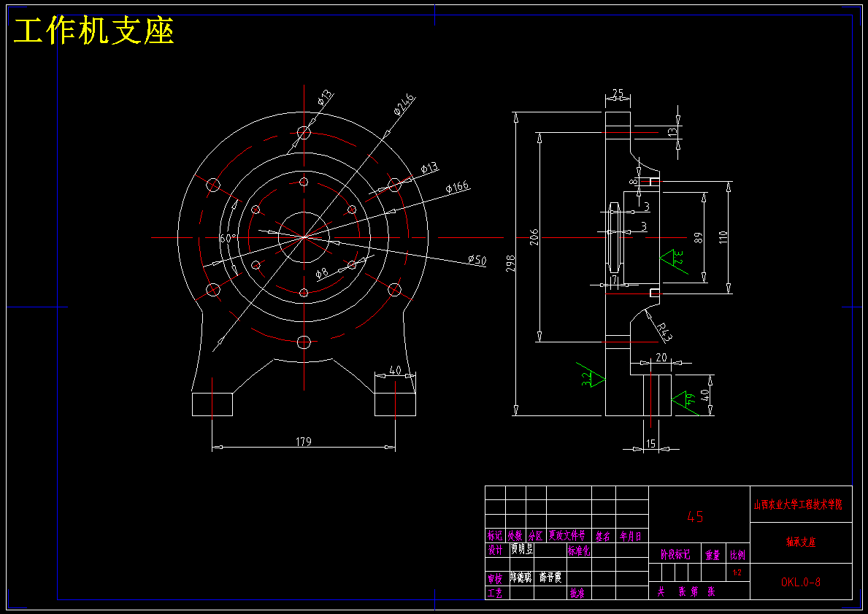Viewport: 868px width, 614px height.
Task: Select the Φ8 small hole dimension
Action: point(322,272)
